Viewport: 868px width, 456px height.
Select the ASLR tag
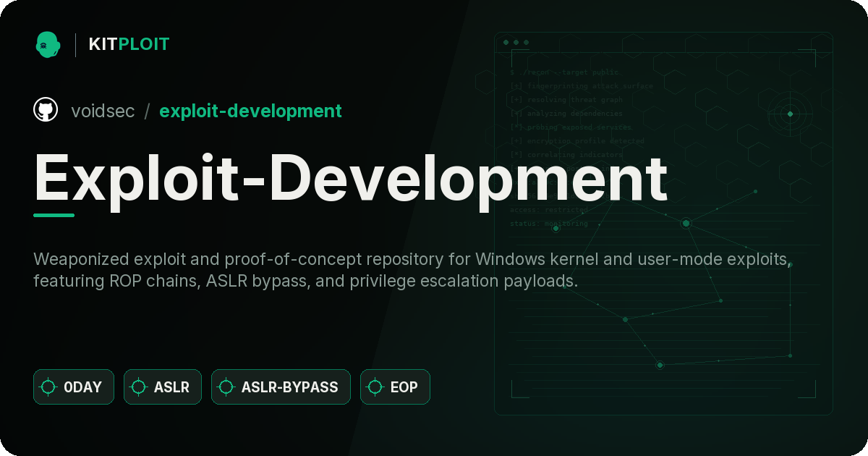pos(163,387)
